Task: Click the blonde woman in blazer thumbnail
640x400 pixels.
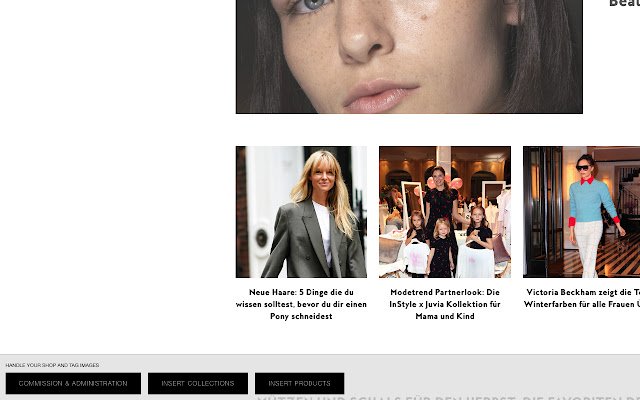Action: [301, 212]
